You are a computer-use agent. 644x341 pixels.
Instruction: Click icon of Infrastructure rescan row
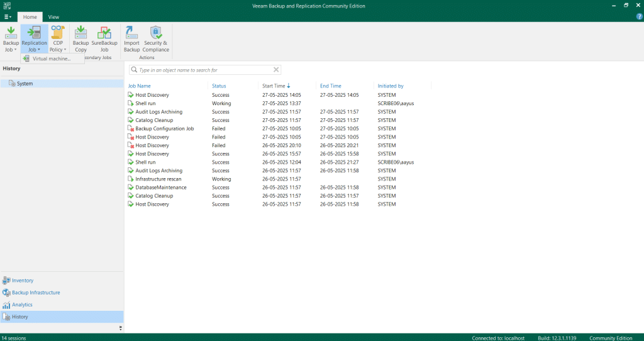[x=131, y=179]
